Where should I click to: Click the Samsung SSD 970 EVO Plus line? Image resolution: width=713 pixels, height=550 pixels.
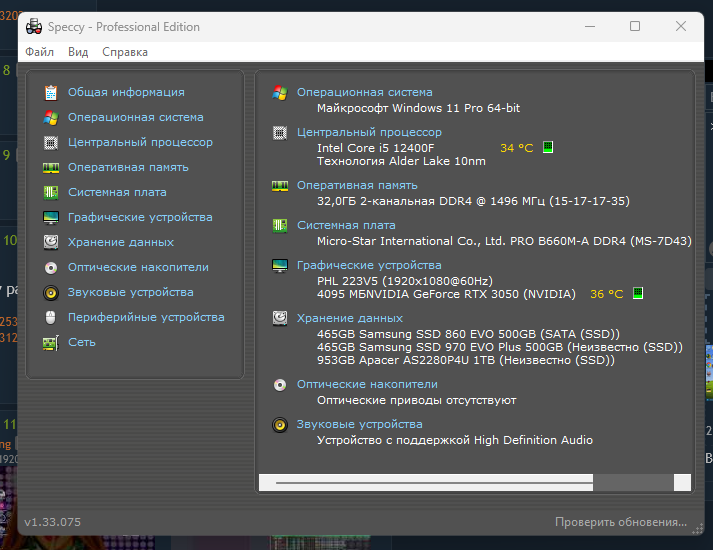pos(500,348)
